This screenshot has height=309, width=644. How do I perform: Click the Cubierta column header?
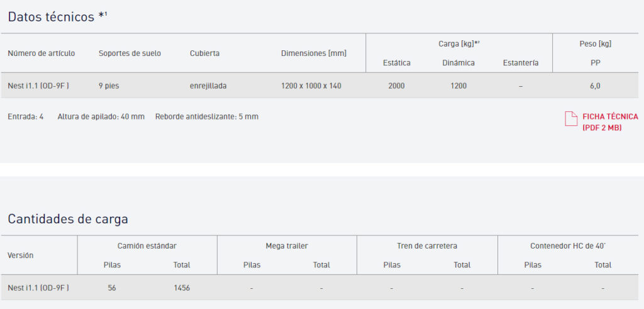(204, 53)
